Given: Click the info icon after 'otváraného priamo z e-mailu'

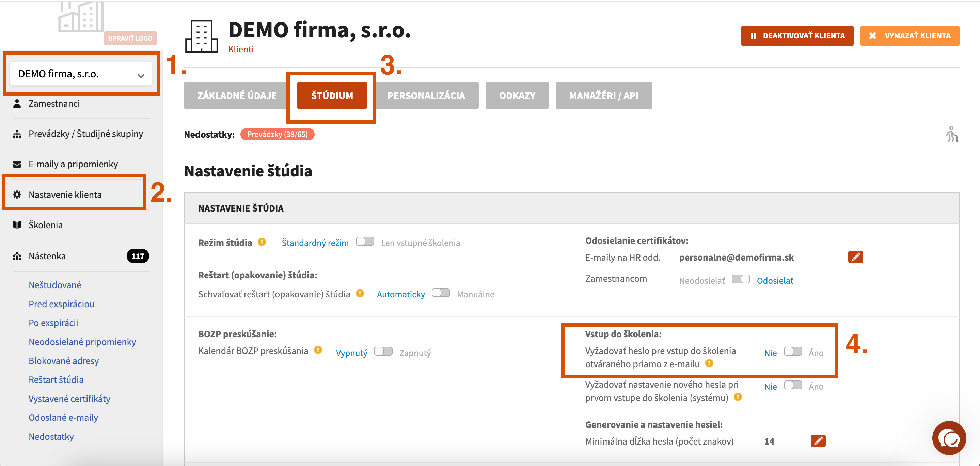Looking at the screenshot, I should pyautogui.click(x=709, y=363).
